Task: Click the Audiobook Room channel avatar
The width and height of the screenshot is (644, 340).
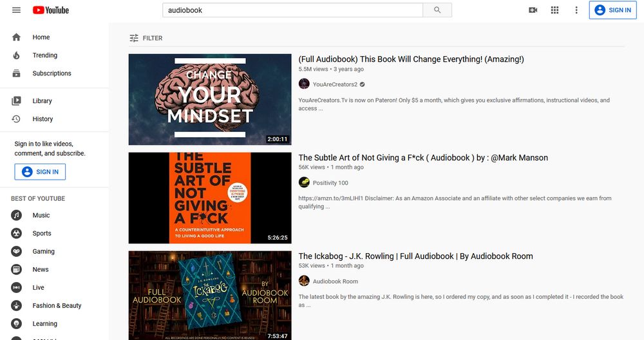Action: (304, 281)
